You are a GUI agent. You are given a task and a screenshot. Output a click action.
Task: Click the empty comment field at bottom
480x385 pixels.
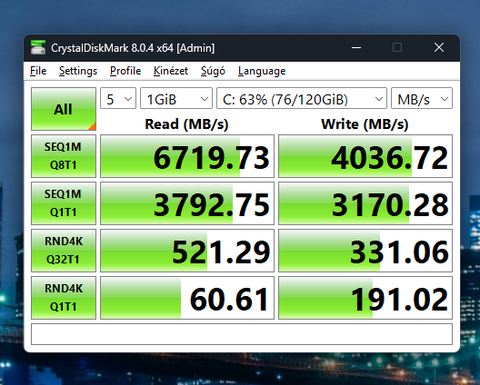[242, 334]
